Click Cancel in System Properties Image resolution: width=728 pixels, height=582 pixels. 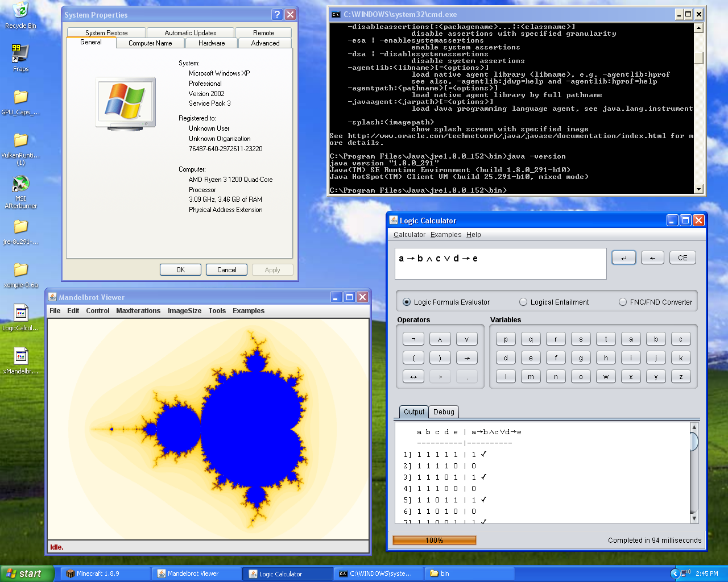[x=226, y=270]
